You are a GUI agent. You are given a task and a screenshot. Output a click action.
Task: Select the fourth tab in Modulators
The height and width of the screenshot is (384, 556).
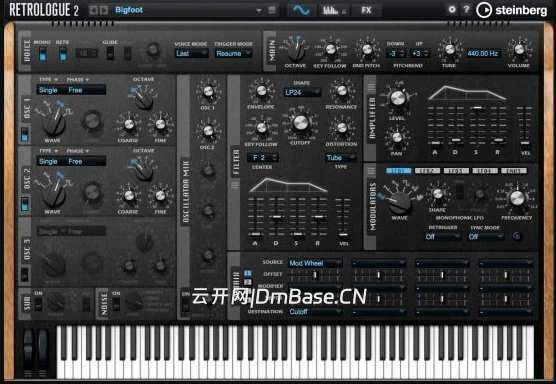pyautogui.click(x=485, y=171)
